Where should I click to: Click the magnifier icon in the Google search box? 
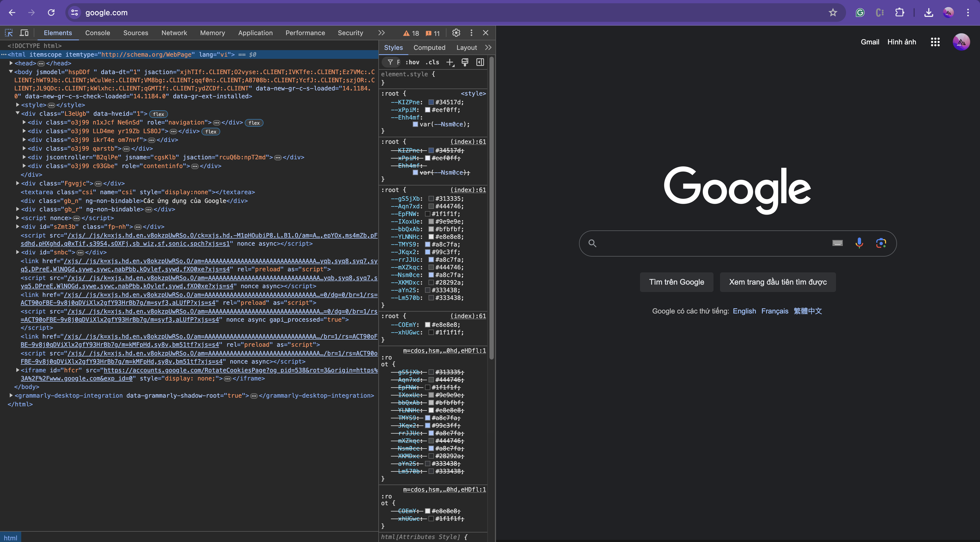tap(592, 243)
